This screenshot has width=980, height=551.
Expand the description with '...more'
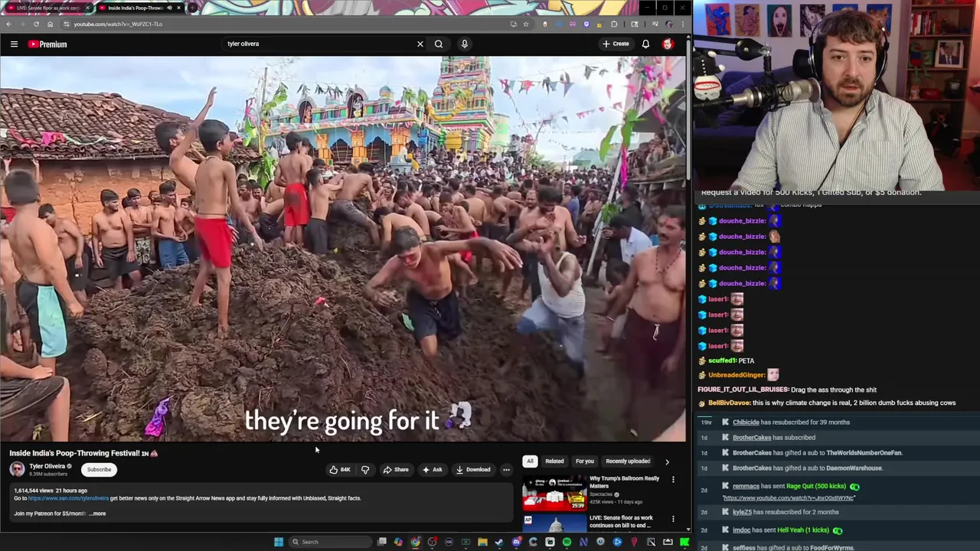pos(98,514)
